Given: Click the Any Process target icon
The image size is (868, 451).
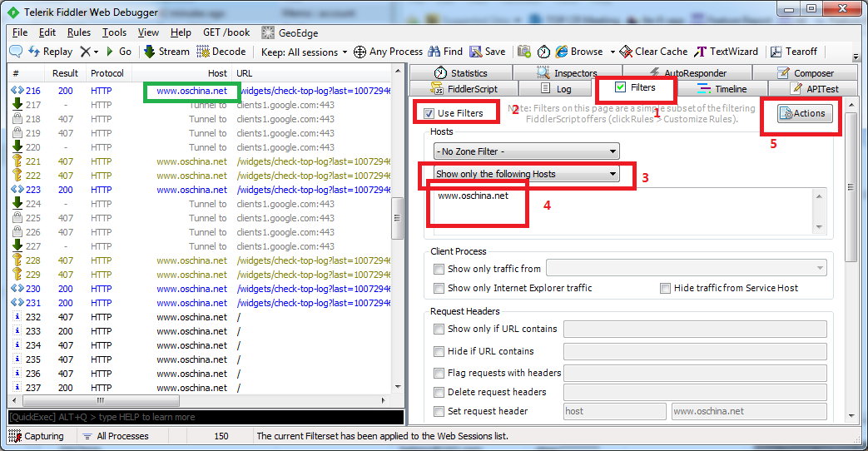Looking at the screenshot, I should pos(360,52).
